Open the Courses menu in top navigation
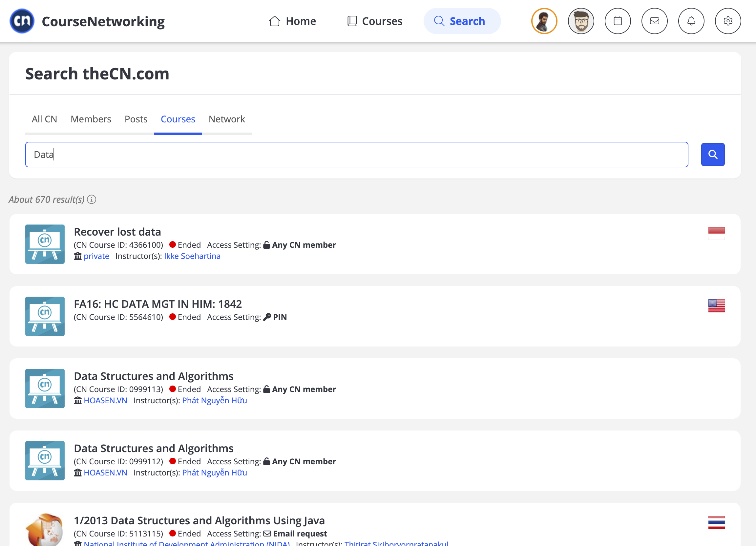This screenshot has width=756, height=546. click(x=375, y=21)
